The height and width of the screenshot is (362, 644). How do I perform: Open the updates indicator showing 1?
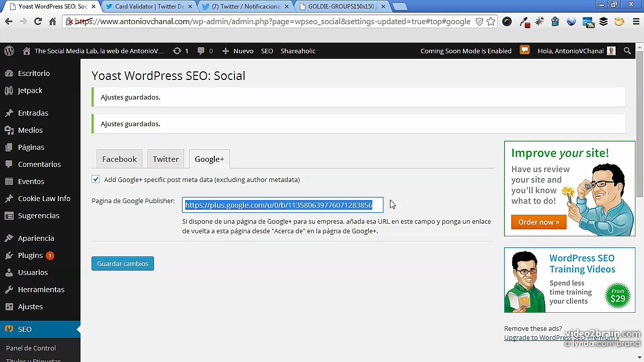[181, 51]
